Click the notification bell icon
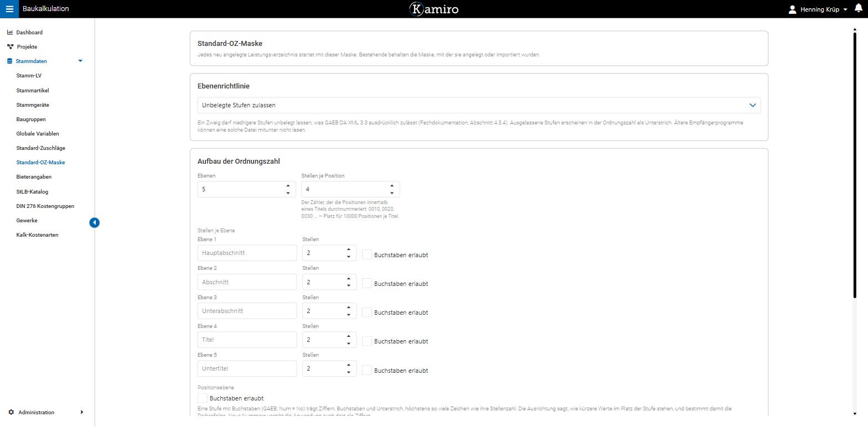This screenshot has height=427, width=868. [859, 8]
